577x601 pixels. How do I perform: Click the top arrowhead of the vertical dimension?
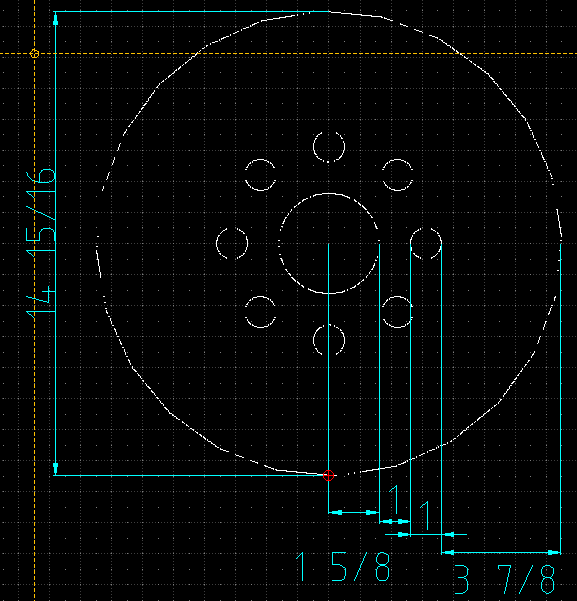tap(56, 19)
